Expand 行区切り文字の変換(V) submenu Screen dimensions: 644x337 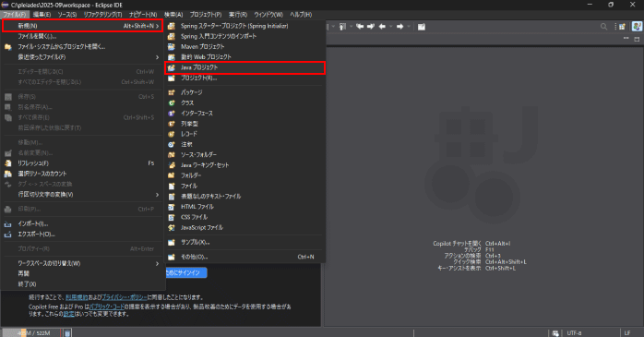coord(82,195)
